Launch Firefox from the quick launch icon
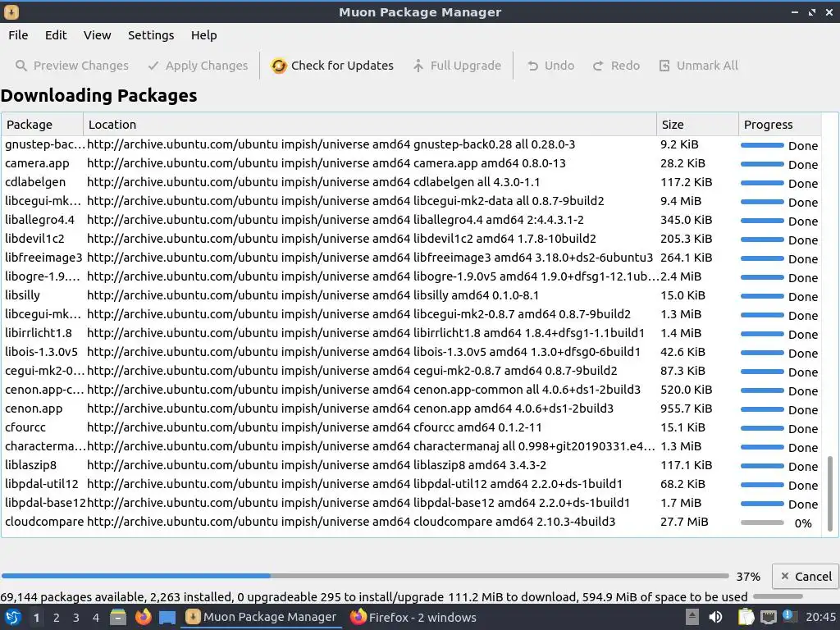840x630 pixels. (x=143, y=618)
